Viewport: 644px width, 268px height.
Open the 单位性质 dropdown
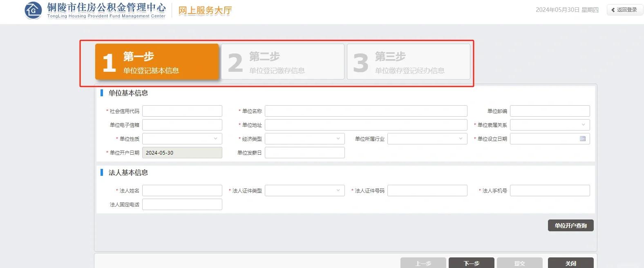coord(182,139)
